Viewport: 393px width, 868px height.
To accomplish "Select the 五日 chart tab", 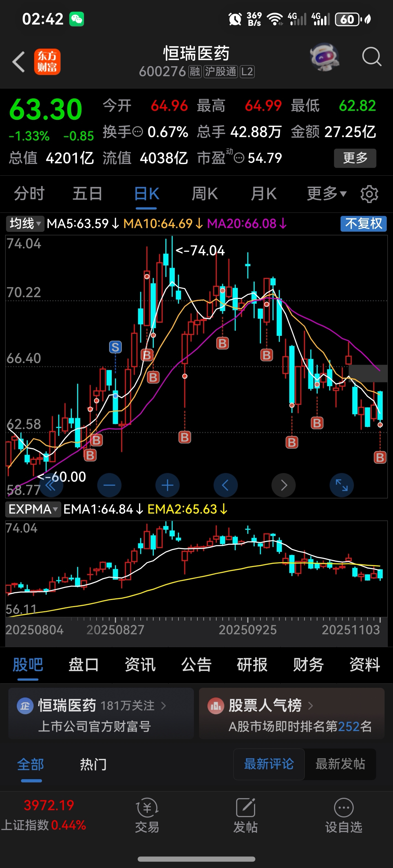I will pyautogui.click(x=88, y=194).
